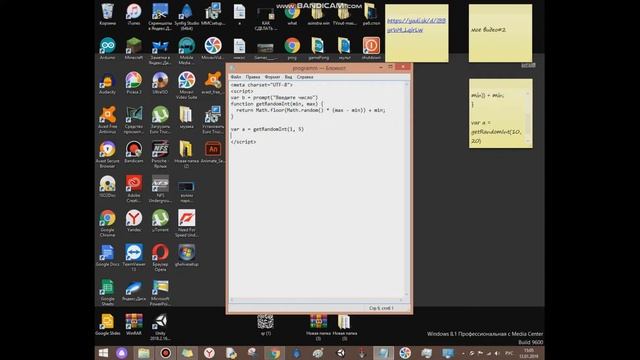Select the Mobile Media desktop icon

(x=187, y=51)
